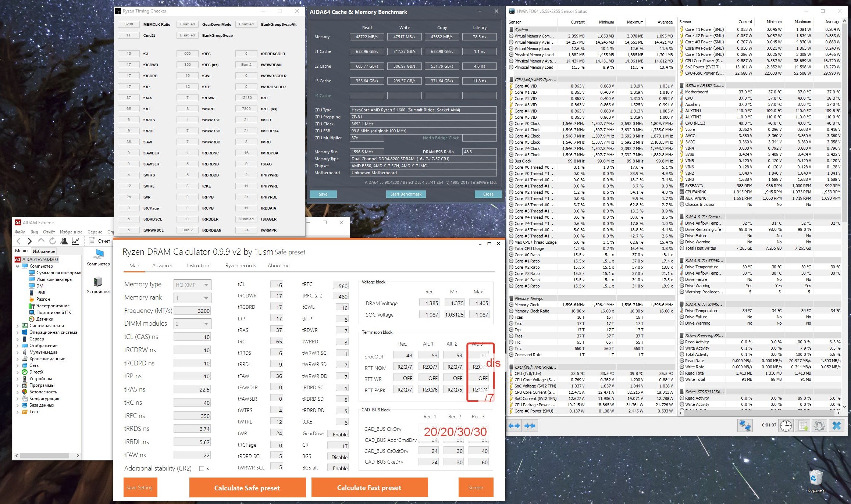Click AIDA64 users toolbar icon
The height and width of the screenshot is (504, 851).
pyautogui.click(x=64, y=241)
